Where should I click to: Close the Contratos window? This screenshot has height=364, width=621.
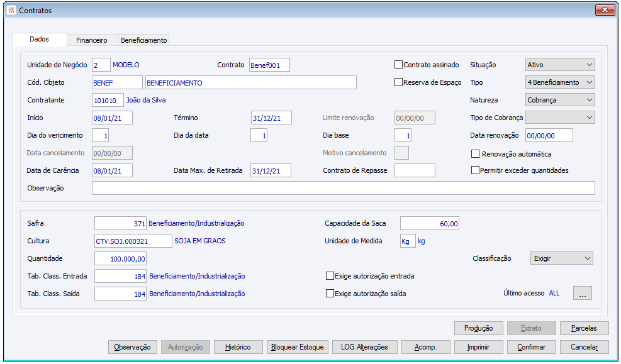(604, 10)
